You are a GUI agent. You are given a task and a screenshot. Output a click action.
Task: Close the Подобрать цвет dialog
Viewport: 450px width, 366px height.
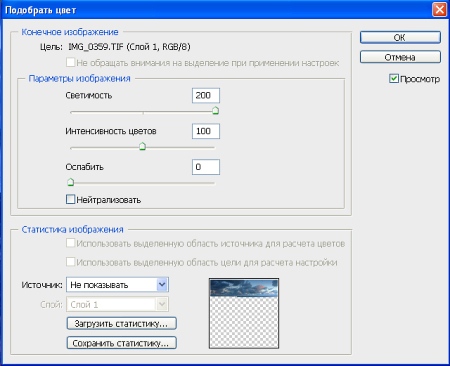pyautogui.click(x=440, y=10)
